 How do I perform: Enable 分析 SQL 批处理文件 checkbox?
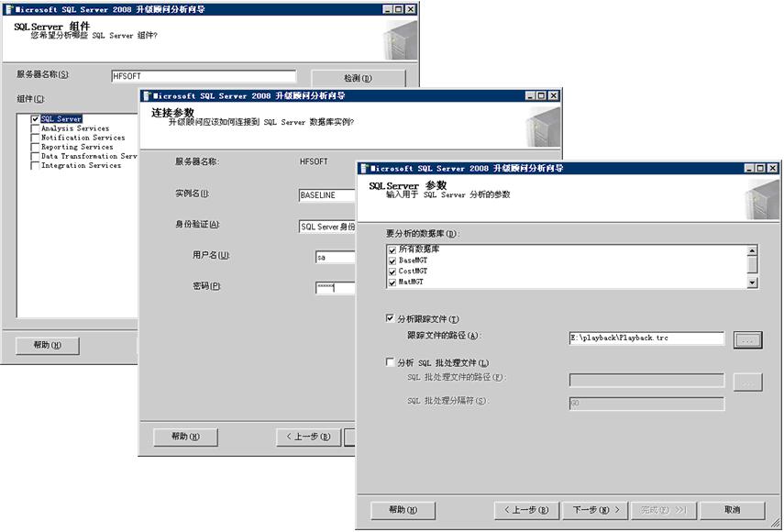pyautogui.click(x=390, y=362)
